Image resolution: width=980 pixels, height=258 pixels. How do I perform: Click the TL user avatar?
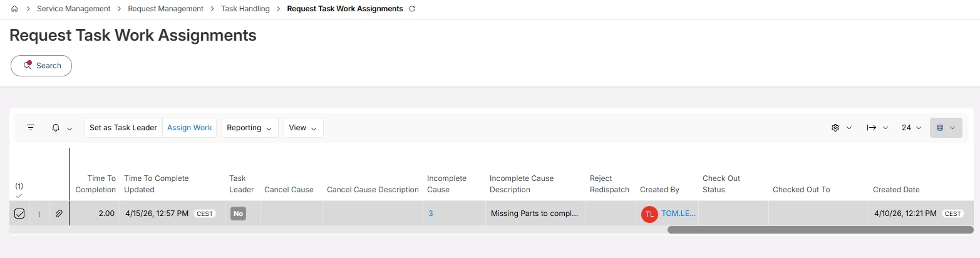(x=649, y=214)
